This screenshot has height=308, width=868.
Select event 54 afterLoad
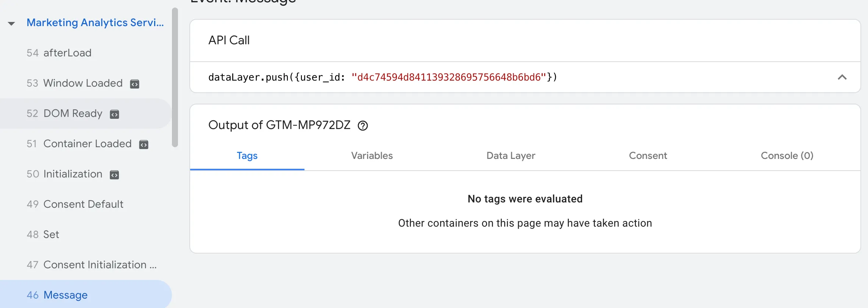86,53
